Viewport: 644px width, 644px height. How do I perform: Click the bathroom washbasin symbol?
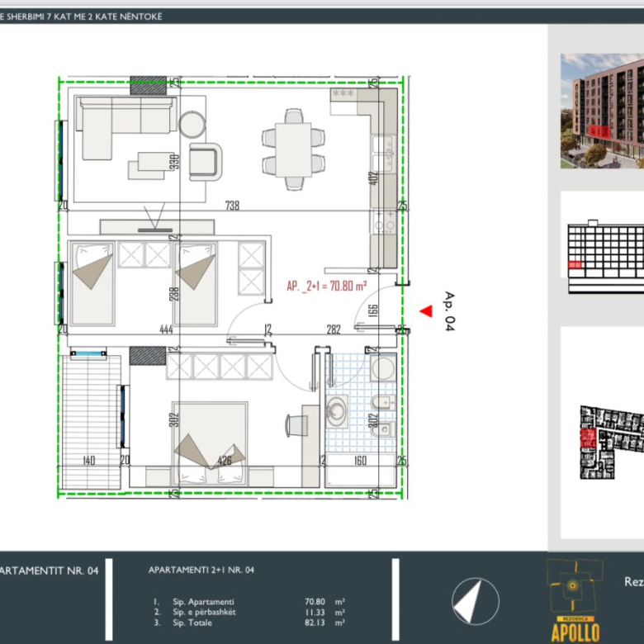[337, 409]
